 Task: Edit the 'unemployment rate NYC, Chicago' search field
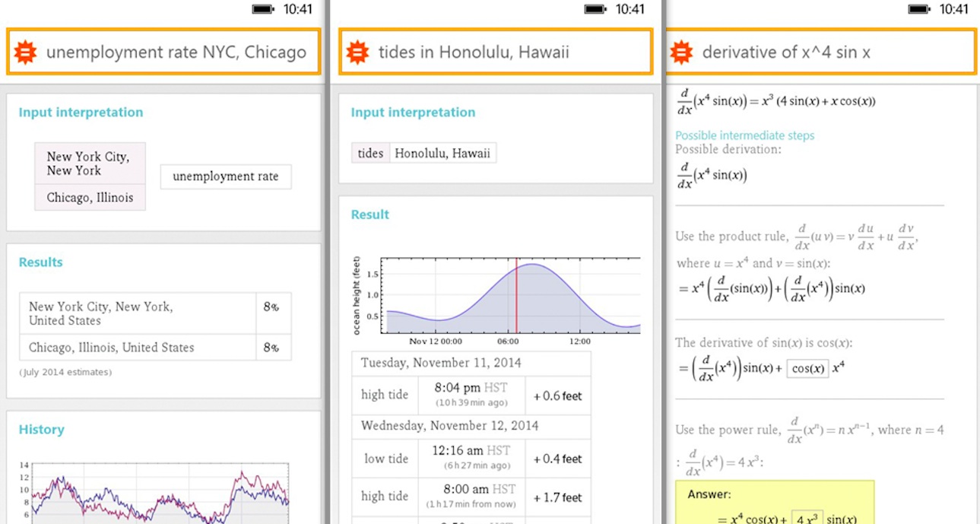tap(163, 52)
